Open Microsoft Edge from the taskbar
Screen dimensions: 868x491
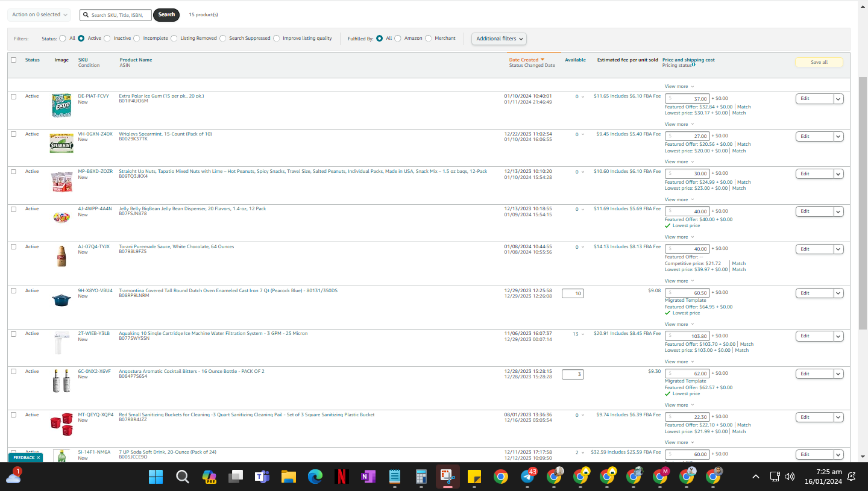point(315,477)
